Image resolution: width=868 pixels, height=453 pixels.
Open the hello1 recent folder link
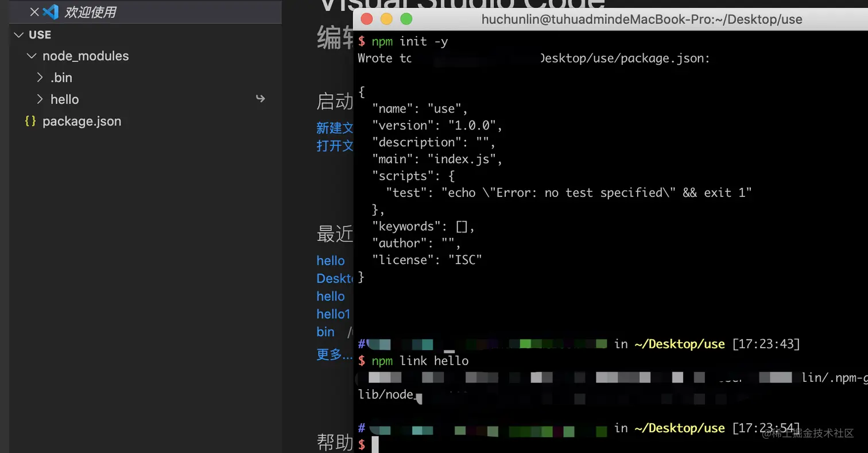point(333,314)
